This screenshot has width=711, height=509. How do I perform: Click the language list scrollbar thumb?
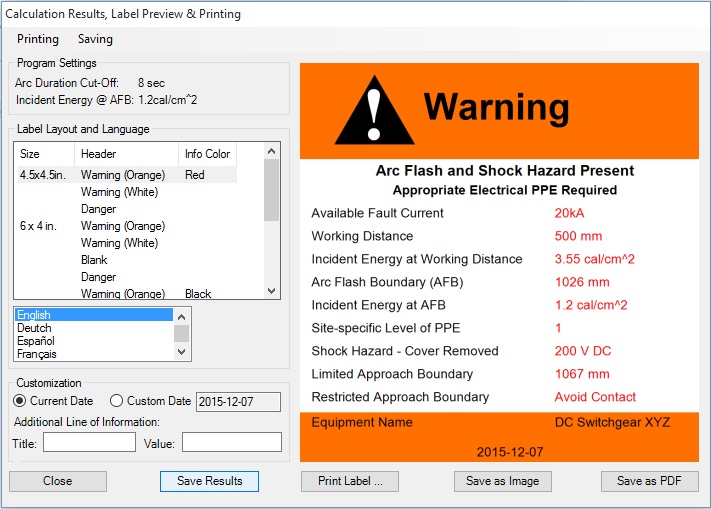(181, 334)
